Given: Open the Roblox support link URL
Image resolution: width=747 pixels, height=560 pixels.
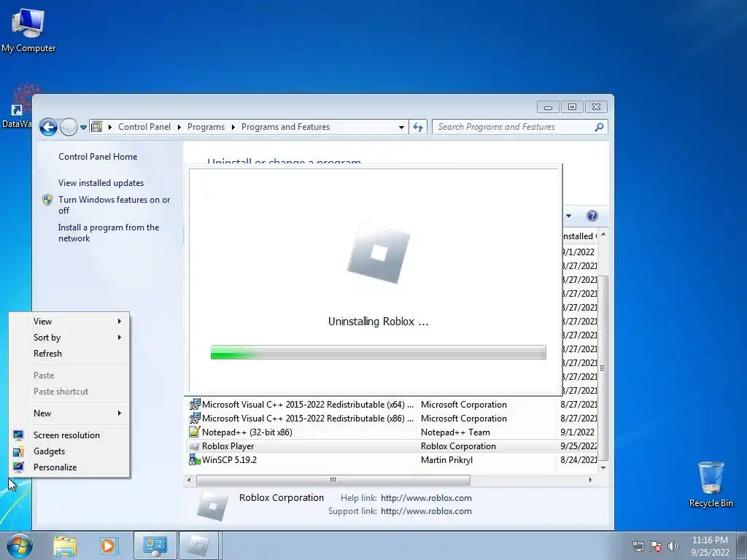Looking at the screenshot, I should click(426, 511).
